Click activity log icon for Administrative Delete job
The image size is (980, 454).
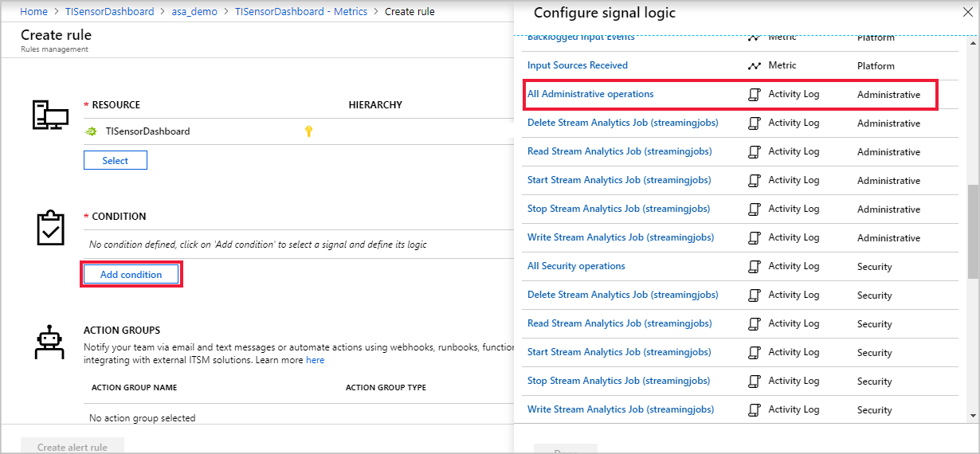(754, 123)
